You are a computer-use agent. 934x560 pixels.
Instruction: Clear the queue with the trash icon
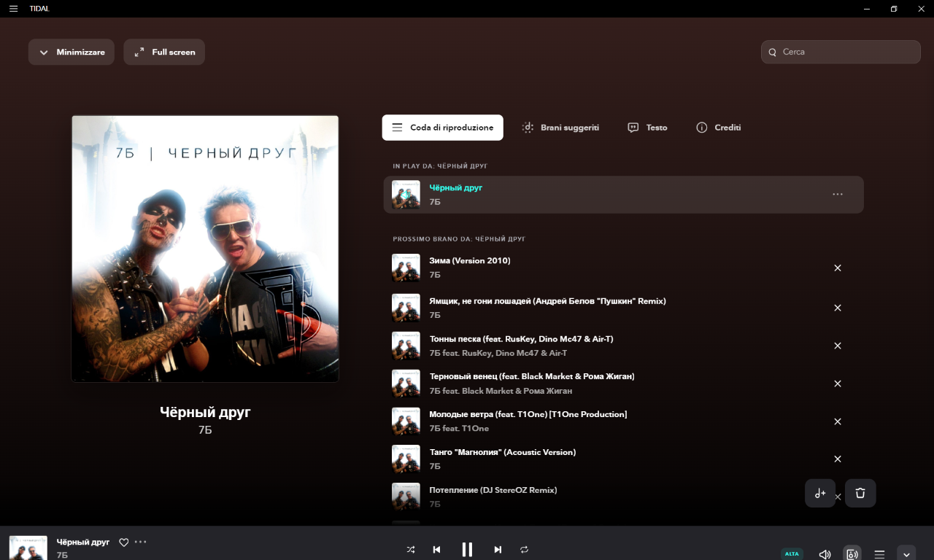860,494
